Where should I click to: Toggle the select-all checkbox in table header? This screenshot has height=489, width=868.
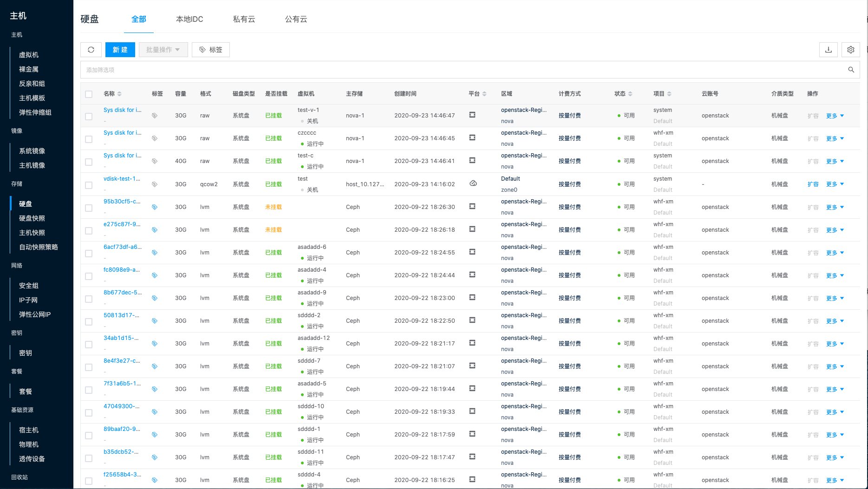coord(89,94)
